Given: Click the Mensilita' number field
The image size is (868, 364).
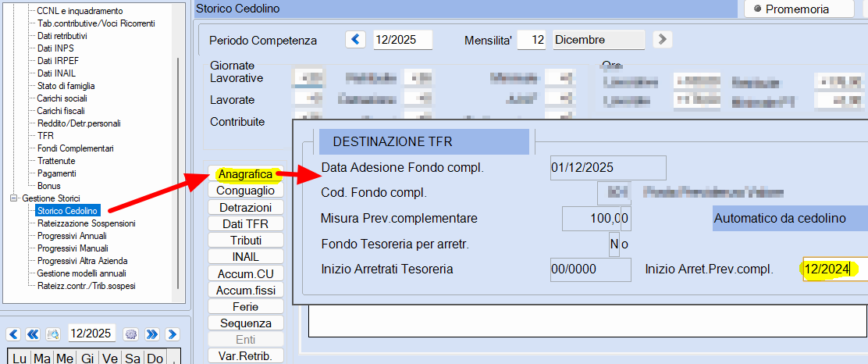Looking at the screenshot, I should point(532,40).
